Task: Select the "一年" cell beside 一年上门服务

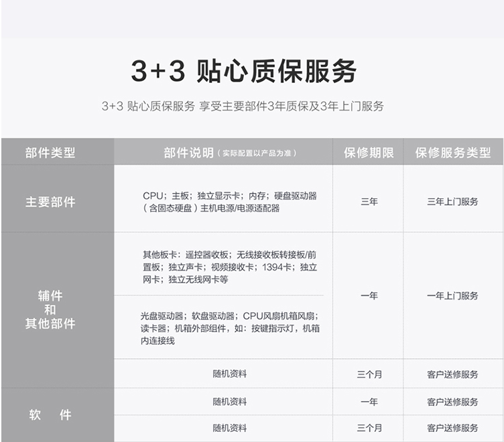Action: pyautogui.click(x=369, y=295)
